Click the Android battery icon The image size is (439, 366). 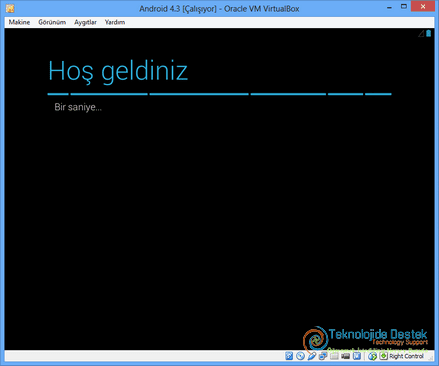coord(429,33)
